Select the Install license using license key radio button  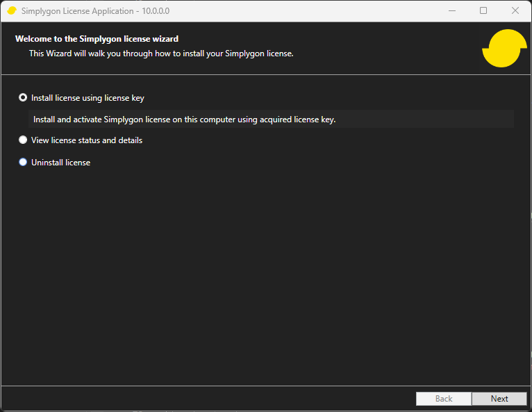pos(23,98)
